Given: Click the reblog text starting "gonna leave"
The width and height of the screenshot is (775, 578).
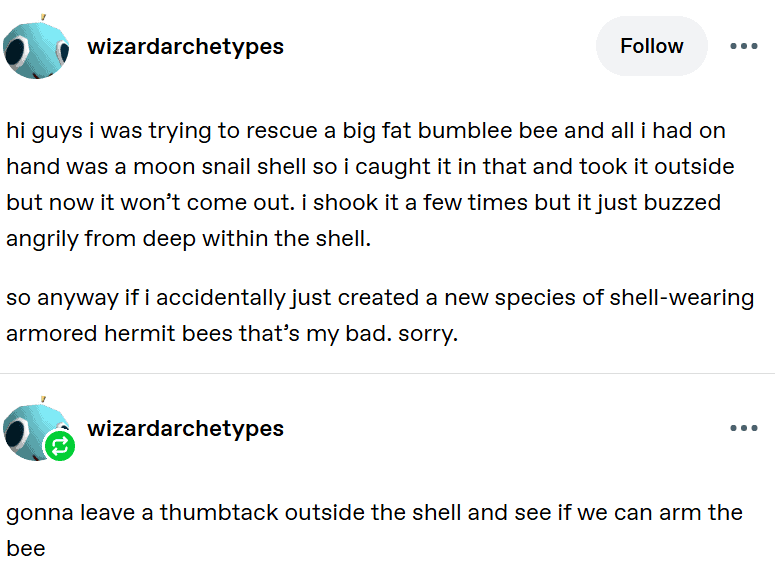Looking at the screenshot, I should (x=374, y=531).
